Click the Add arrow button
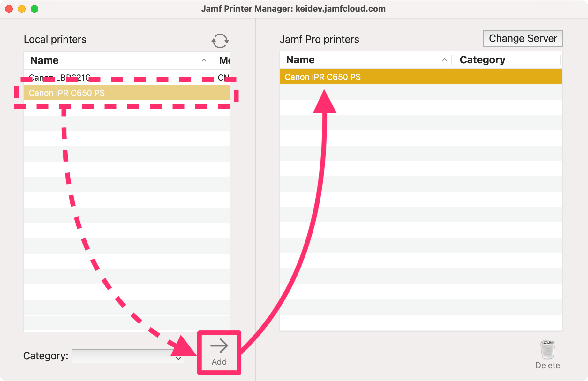 219,352
